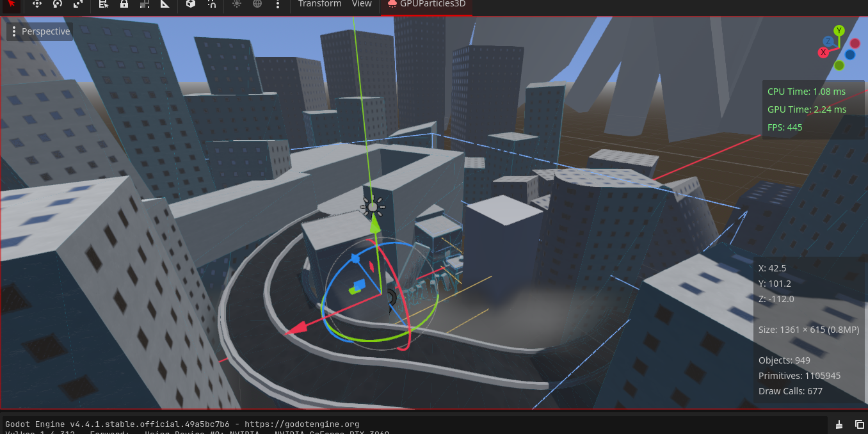The image size is (868, 434).
Task: Activate the ruler measuring tool
Action: pyautogui.click(x=165, y=4)
